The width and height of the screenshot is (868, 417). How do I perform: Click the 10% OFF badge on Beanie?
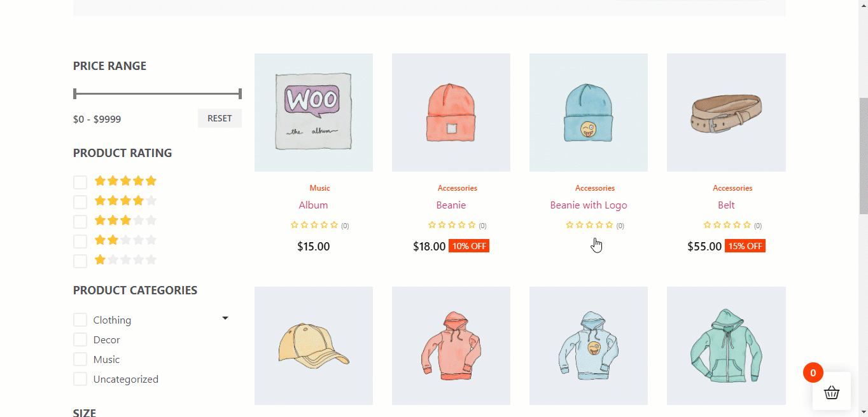[469, 246]
